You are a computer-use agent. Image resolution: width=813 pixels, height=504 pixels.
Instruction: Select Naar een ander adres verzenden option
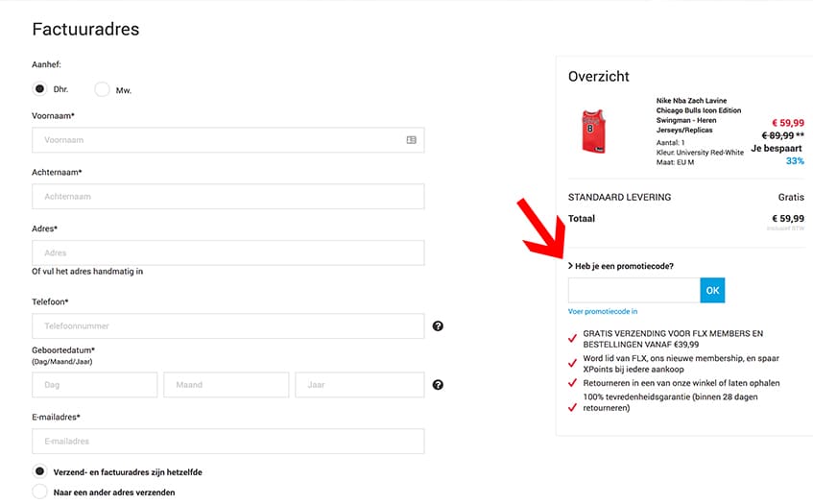coord(39,492)
